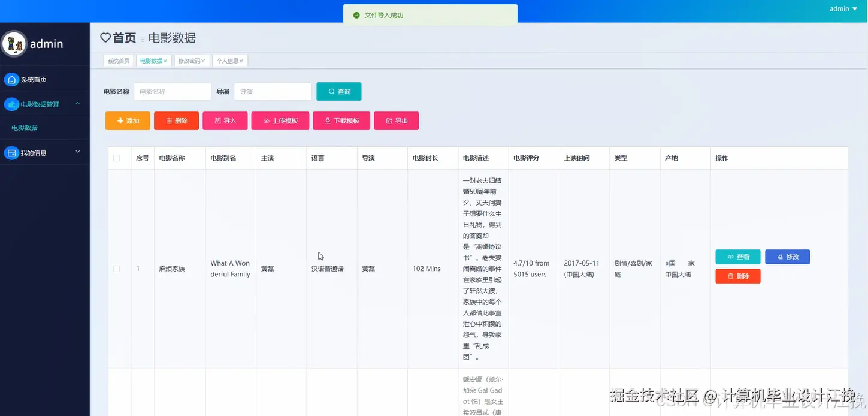This screenshot has height=416, width=868.
Task: Click the trash icon on row delete button
Action: point(730,276)
